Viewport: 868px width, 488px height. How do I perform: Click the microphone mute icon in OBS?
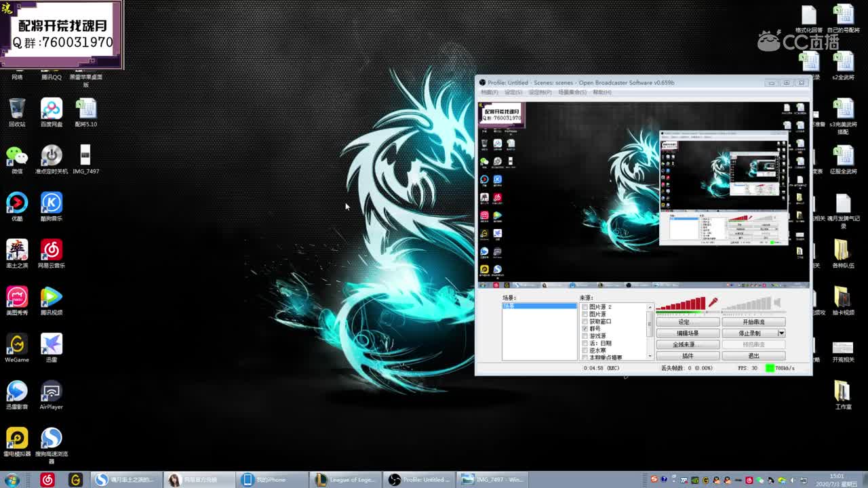pos(713,303)
